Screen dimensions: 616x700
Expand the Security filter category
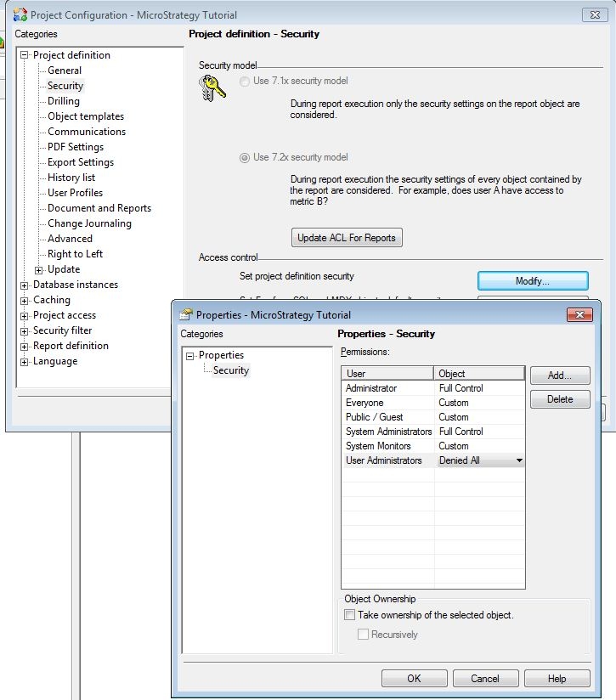click(x=25, y=331)
